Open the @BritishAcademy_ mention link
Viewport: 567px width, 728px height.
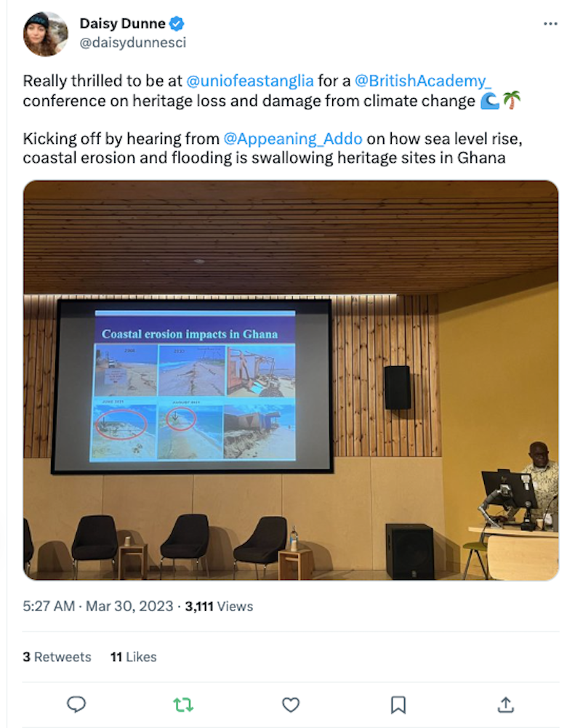point(422,81)
